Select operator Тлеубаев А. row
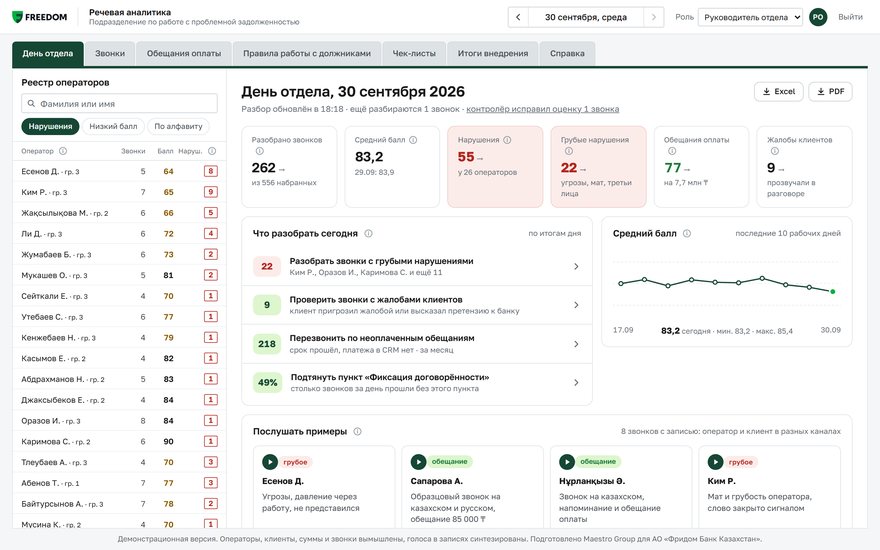 [119, 462]
